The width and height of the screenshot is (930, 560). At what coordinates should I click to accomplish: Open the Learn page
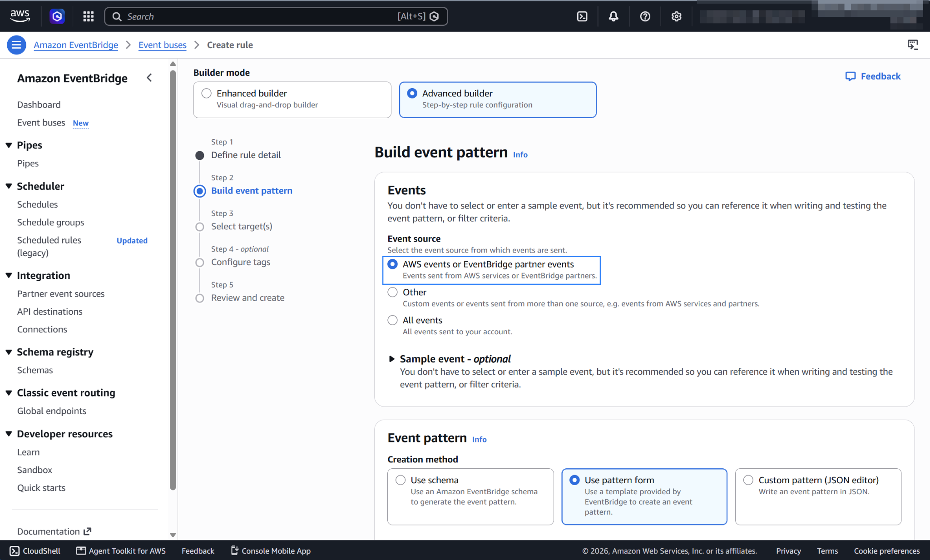[28, 452]
